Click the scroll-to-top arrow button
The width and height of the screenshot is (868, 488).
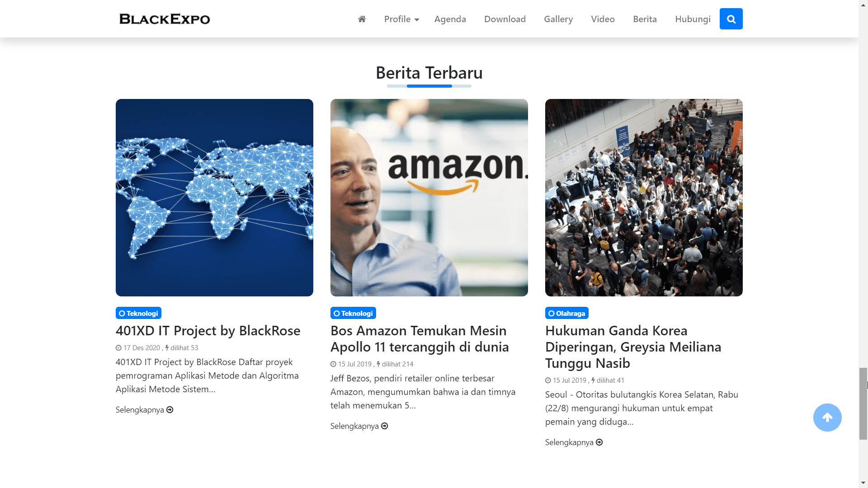827,418
